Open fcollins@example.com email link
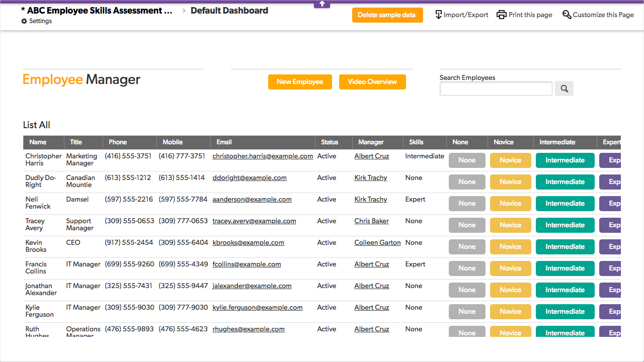644x362 pixels. 247,264
